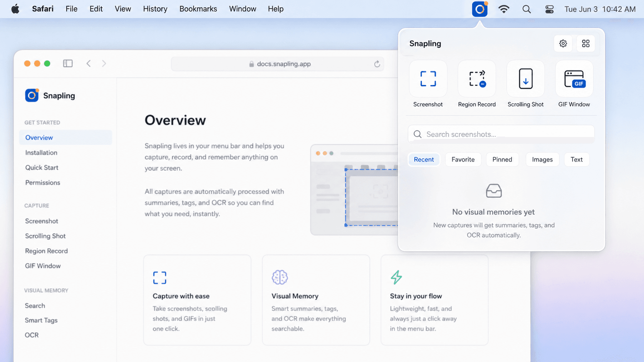The height and width of the screenshot is (362, 644).
Task: Click the Capture with ease card icon
Action: [x=159, y=278]
